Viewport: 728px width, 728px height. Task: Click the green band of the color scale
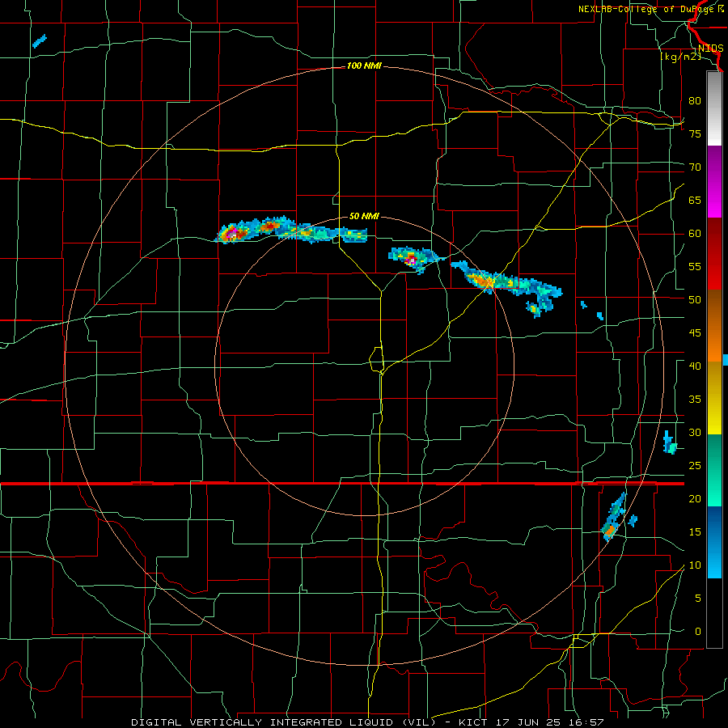point(714,470)
